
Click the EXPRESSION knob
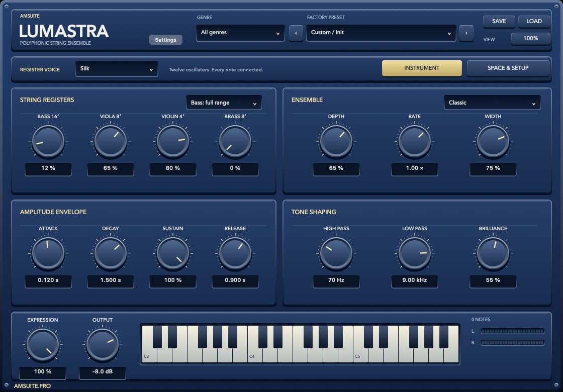pyautogui.click(x=42, y=345)
